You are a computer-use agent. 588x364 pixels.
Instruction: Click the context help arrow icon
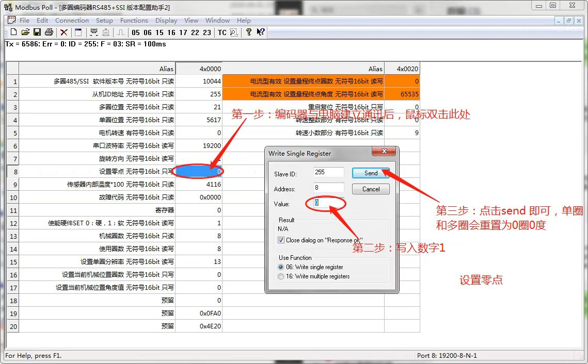pos(261,32)
